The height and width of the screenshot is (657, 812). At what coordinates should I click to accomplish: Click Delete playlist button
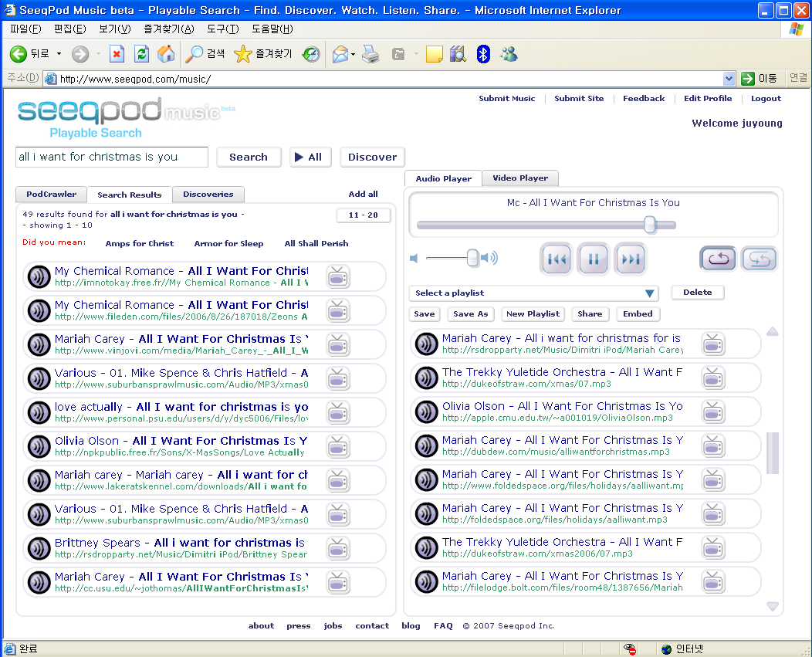coord(697,293)
